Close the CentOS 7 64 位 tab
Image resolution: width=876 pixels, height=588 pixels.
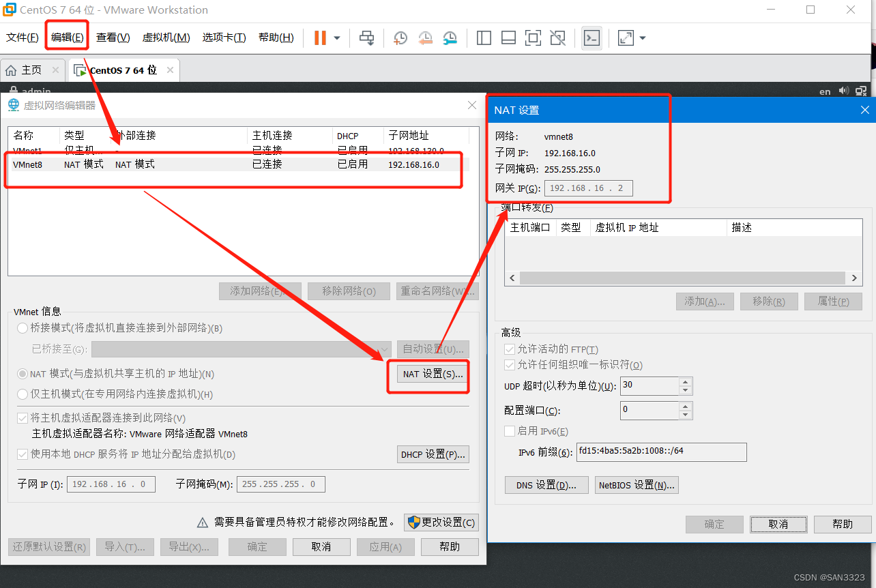tap(170, 70)
